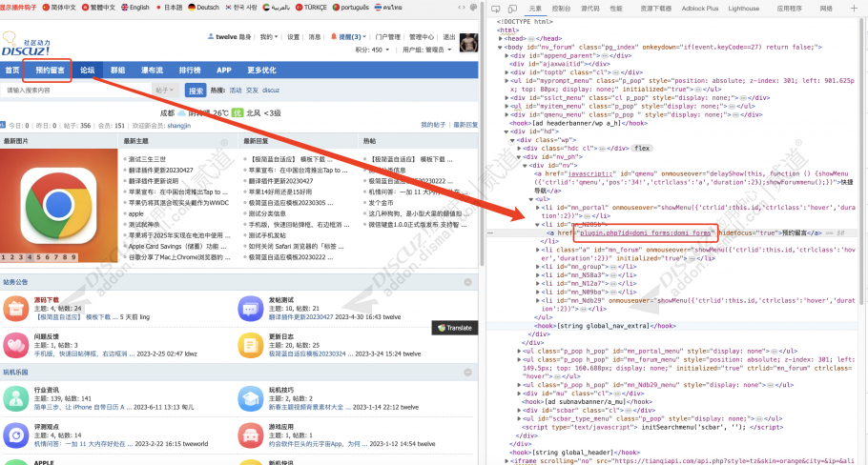Click the 源码下载 forum section icon
The width and height of the screenshot is (868, 465).
16,306
